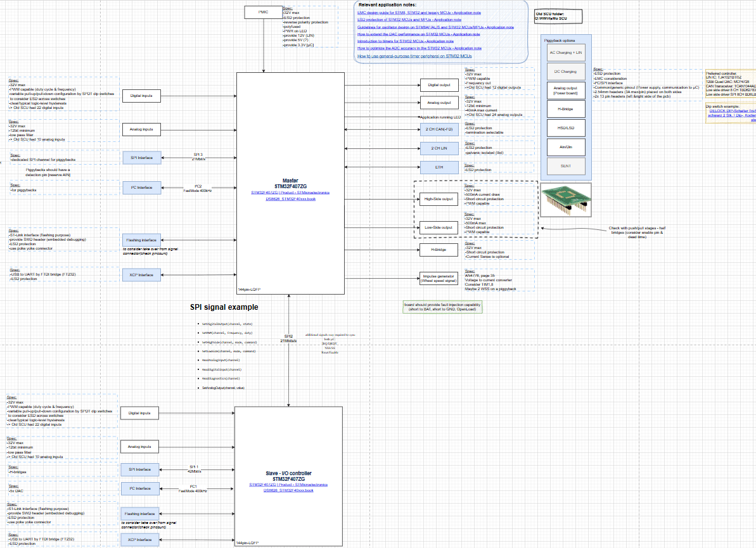This screenshot has width=756, height=548.
Task: Click the 'Preferred controller' note box
Action: coord(731,84)
